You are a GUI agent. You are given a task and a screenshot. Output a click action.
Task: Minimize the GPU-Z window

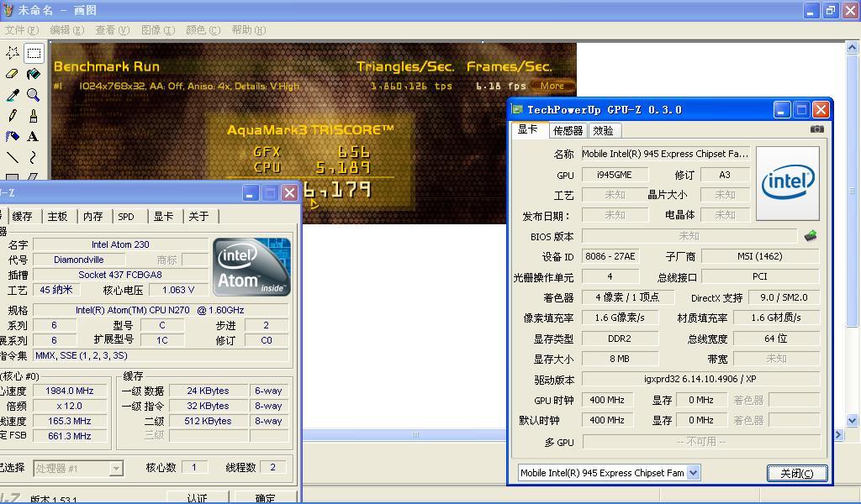pyautogui.click(x=782, y=110)
